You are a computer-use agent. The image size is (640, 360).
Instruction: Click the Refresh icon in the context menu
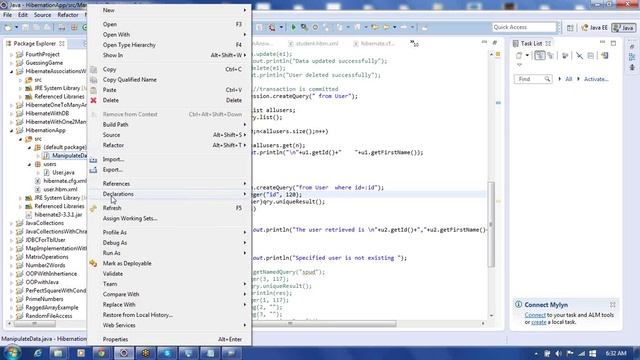click(x=93, y=208)
